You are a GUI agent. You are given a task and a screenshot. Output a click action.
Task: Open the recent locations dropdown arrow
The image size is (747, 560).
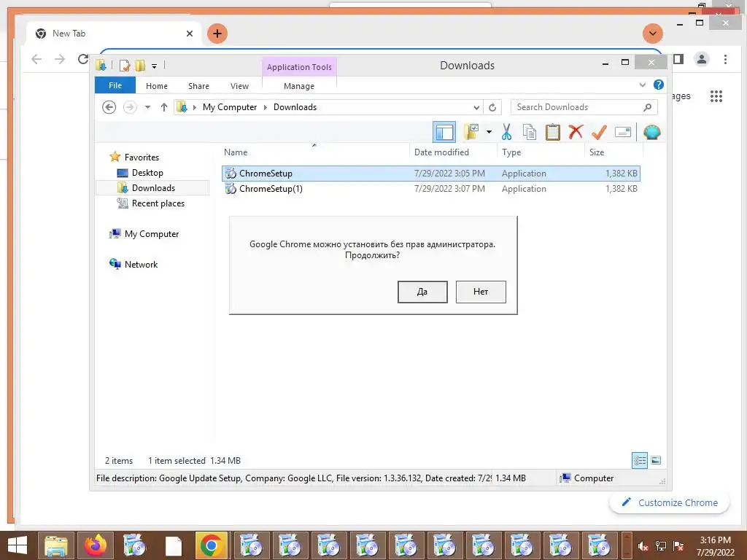pyautogui.click(x=147, y=107)
